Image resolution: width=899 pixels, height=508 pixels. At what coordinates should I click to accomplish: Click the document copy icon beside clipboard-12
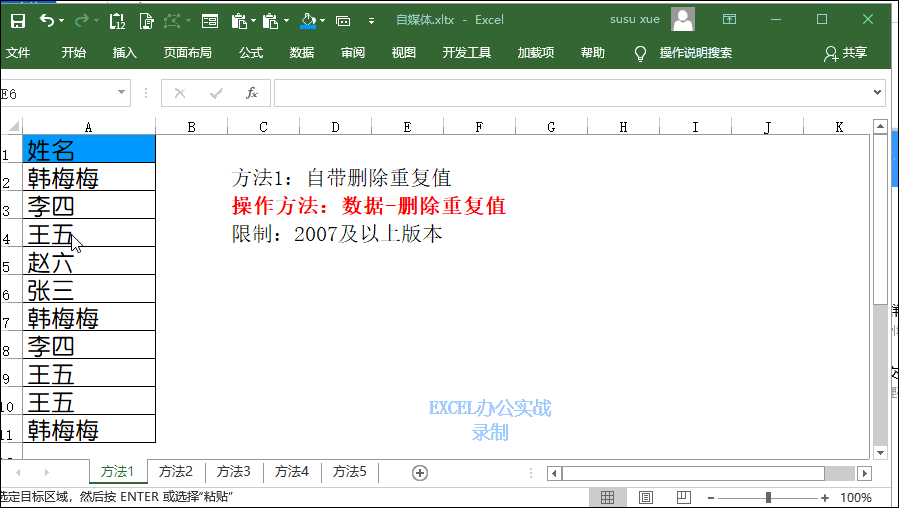point(146,21)
